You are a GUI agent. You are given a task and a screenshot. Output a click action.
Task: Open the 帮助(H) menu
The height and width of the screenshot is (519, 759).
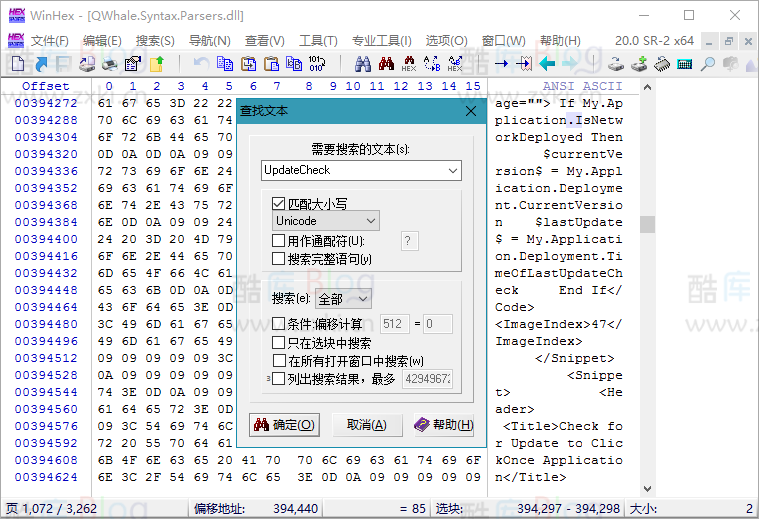tap(560, 41)
